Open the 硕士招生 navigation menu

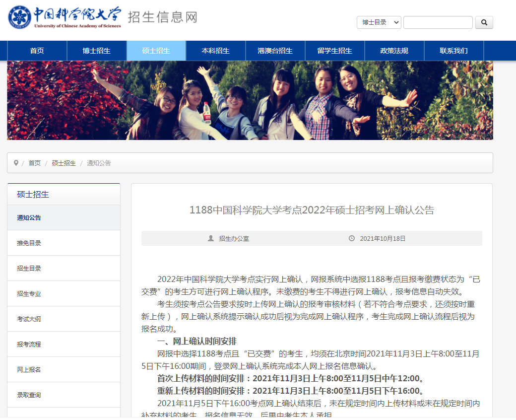click(x=156, y=51)
